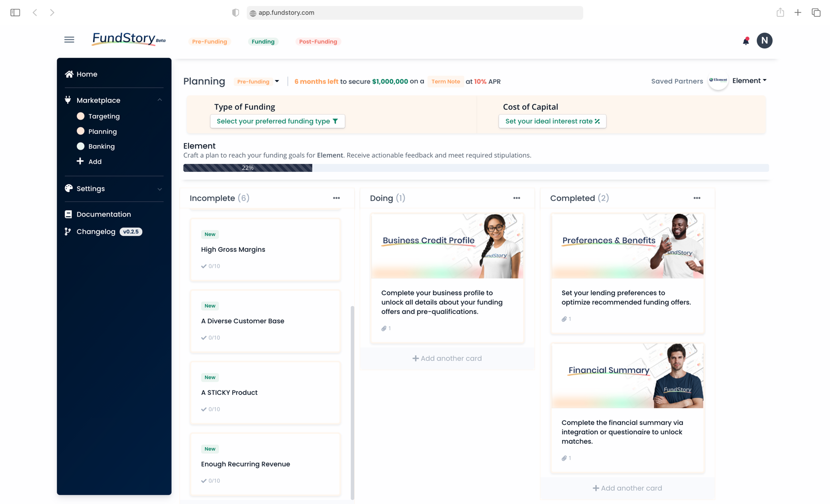Show browser tab overview
This screenshot has width=830, height=504.
816,12
